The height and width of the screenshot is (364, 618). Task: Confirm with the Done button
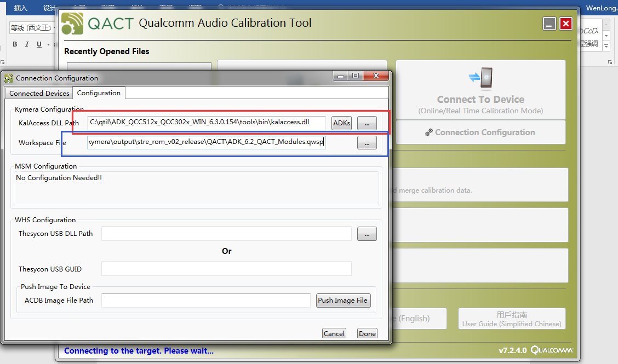(367, 333)
